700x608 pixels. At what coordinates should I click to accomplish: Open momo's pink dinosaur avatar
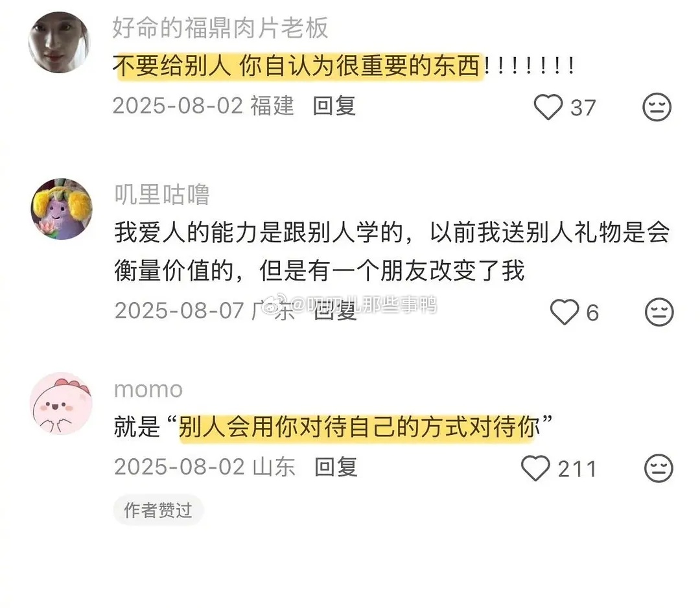(61, 403)
